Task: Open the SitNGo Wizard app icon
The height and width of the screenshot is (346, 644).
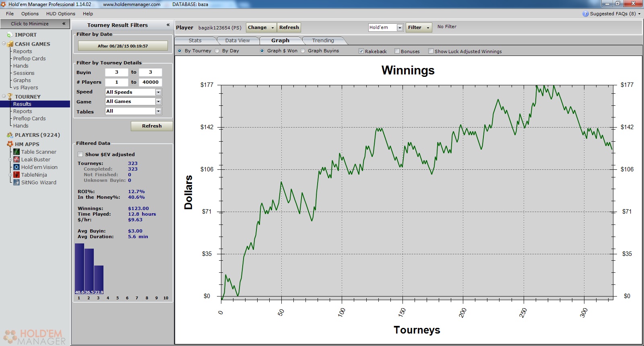Action: [x=17, y=182]
